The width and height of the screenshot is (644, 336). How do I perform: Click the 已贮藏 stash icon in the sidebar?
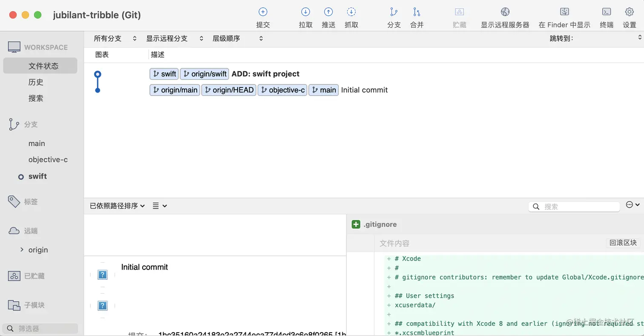point(14,276)
